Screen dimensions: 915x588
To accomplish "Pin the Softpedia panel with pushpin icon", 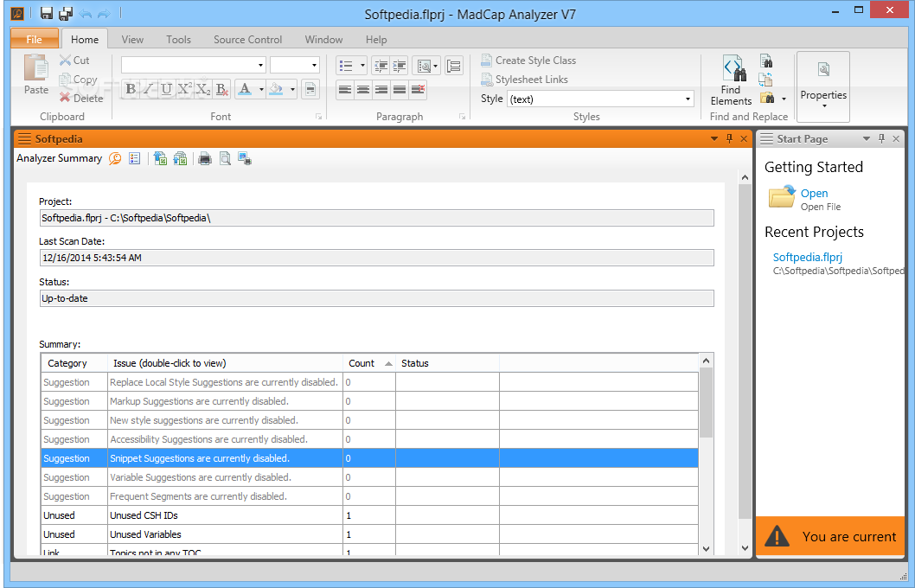I will pyautogui.click(x=729, y=138).
